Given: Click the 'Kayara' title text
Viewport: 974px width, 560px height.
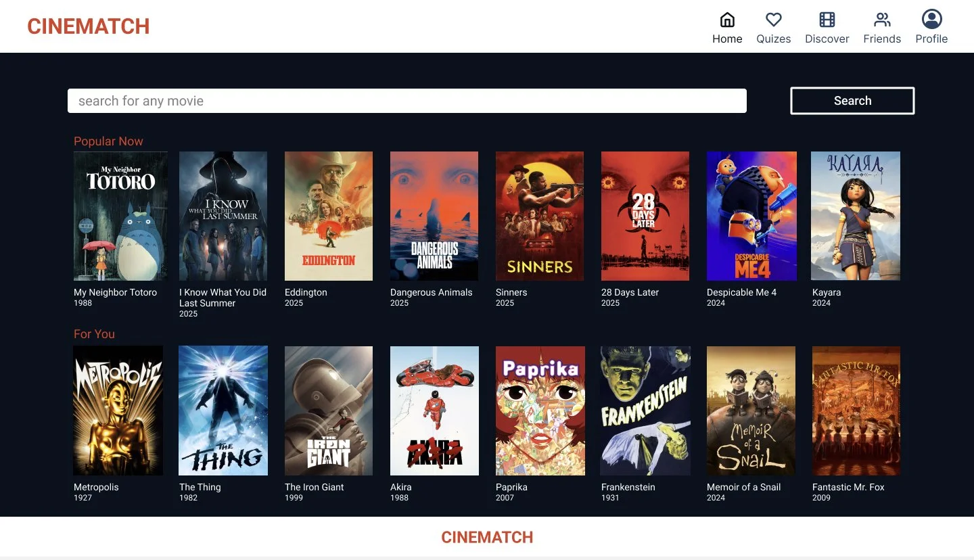Looking at the screenshot, I should (827, 292).
